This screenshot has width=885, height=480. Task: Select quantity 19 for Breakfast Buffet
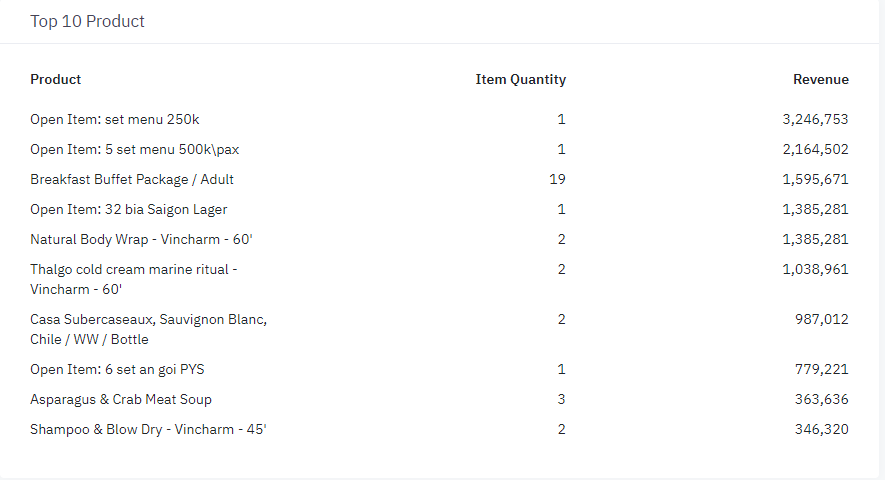[557, 179]
